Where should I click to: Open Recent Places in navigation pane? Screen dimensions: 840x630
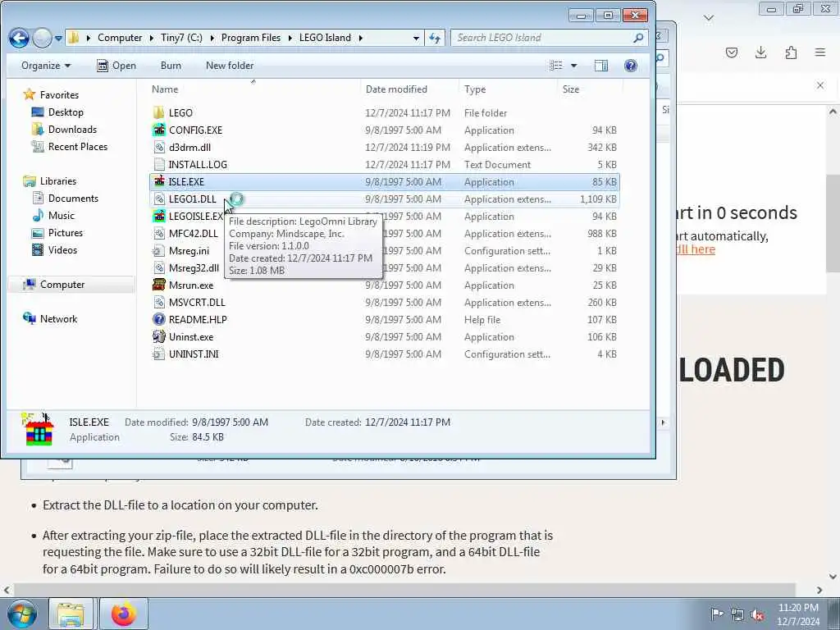[78, 146]
